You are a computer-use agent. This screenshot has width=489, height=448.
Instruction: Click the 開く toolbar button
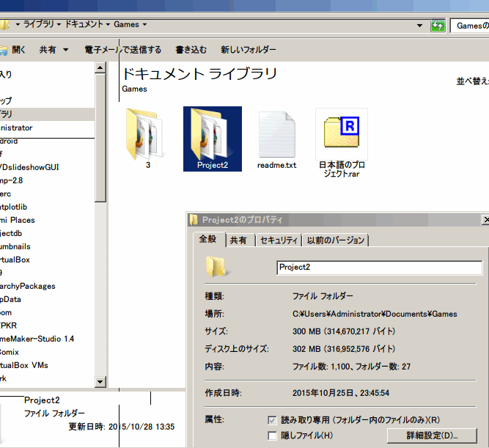(x=12, y=50)
